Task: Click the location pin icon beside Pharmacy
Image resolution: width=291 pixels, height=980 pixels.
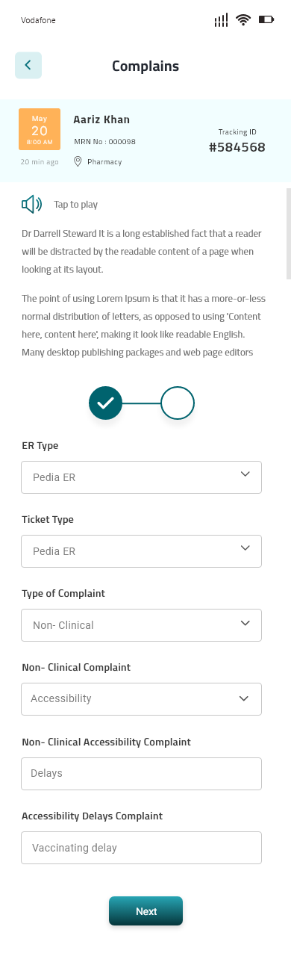Action: pos(78,161)
